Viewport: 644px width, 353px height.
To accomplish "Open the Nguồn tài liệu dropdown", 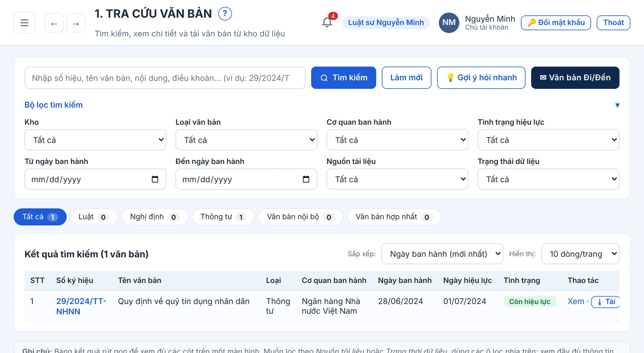I will tap(397, 179).
